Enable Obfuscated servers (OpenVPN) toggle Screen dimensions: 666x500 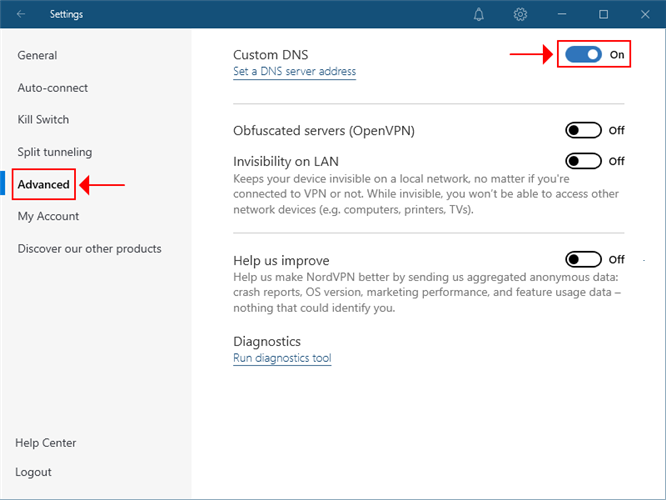pos(583,130)
